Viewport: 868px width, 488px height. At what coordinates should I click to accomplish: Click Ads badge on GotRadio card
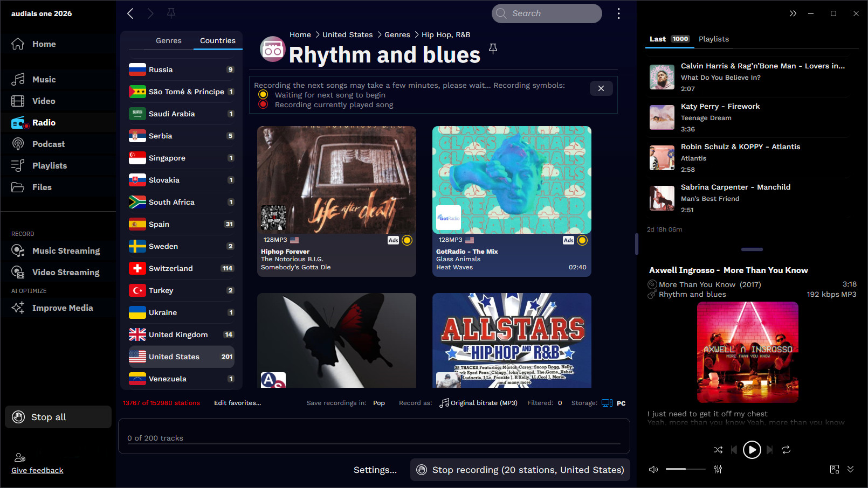click(x=568, y=240)
